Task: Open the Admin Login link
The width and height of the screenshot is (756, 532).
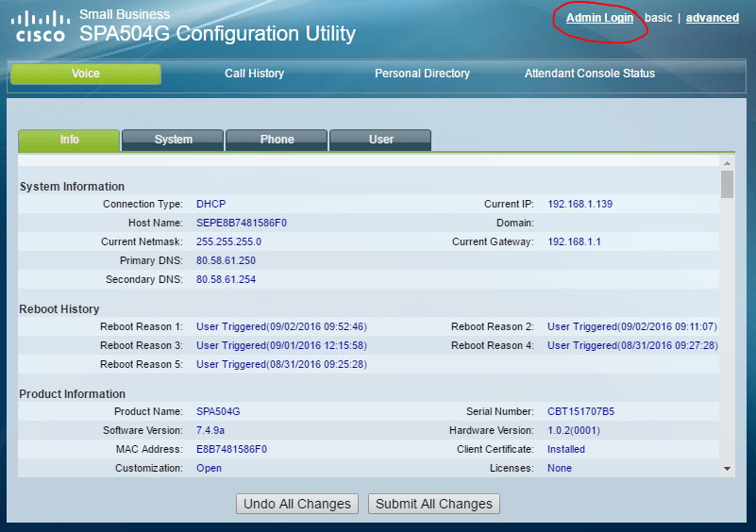Action: tap(599, 18)
